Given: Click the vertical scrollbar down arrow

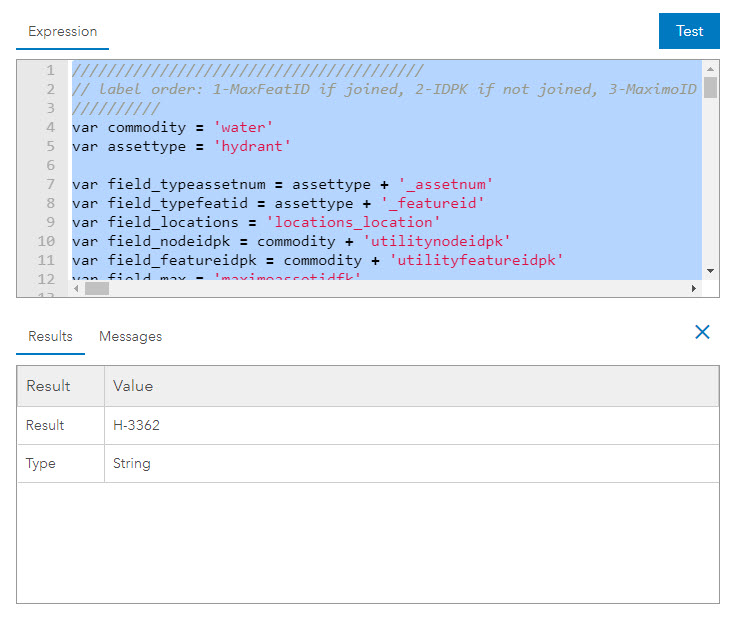Looking at the screenshot, I should pos(710,270).
